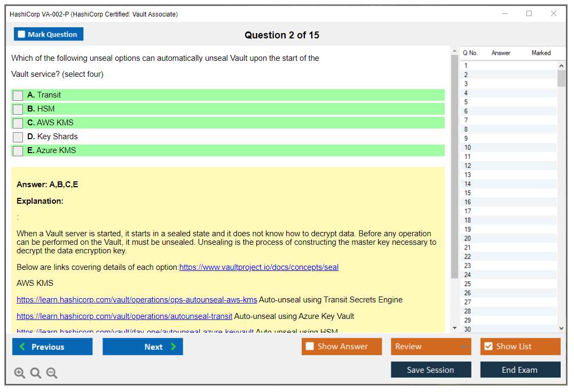This screenshot has width=574, height=392.
Task: Uncheck the Show List option
Action: click(x=488, y=347)
